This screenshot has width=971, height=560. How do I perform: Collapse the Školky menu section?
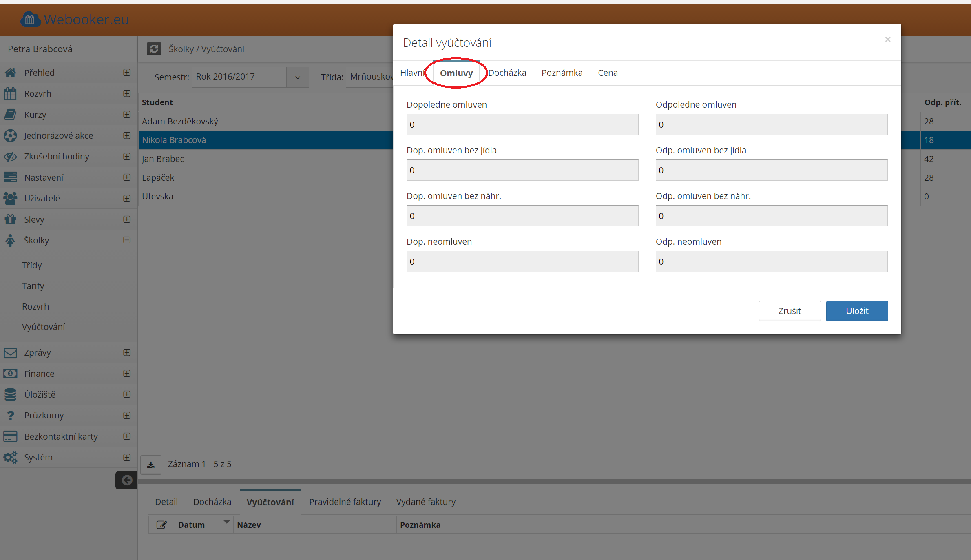coord(127,240)
